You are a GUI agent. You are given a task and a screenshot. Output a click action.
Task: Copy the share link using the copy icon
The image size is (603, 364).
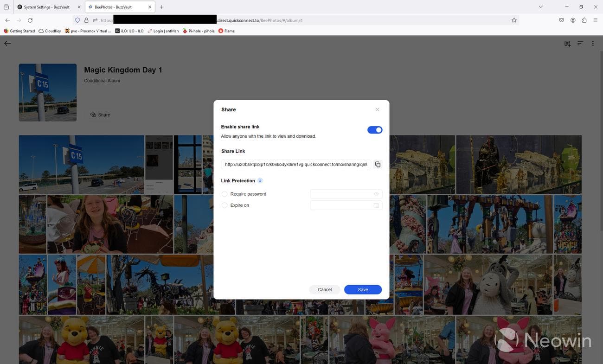tap(378, 164)
